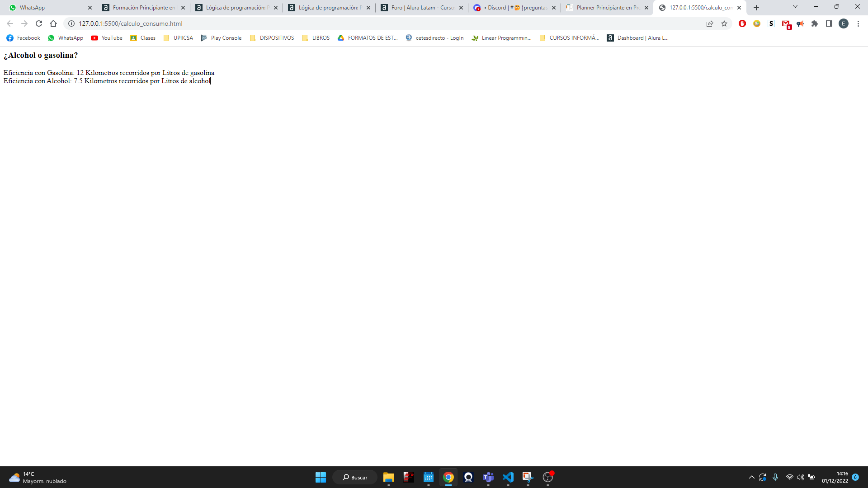The width and height of the screenshot is (868, 488).
Task: Click the Play Console bookmark icon
Action: tap(203, 38)
